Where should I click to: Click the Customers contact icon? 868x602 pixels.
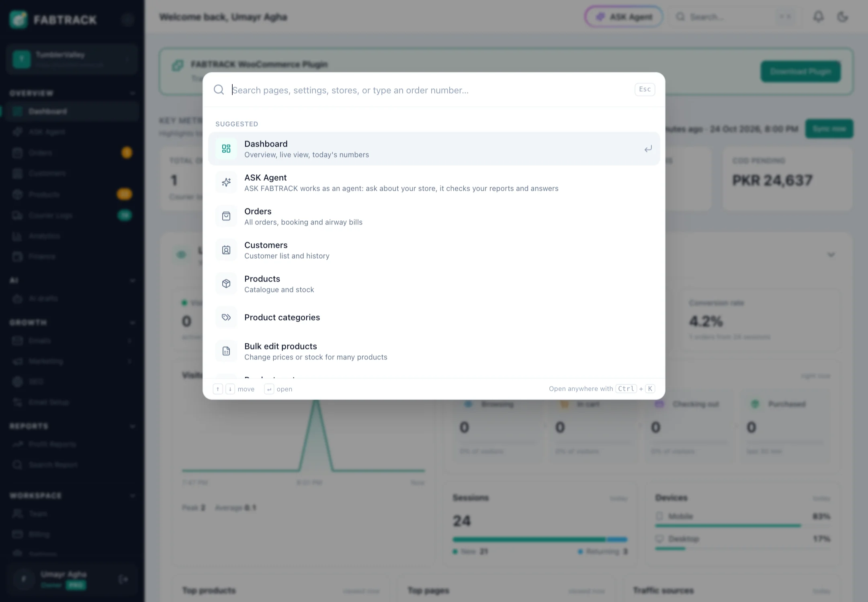tap(226, 250)
